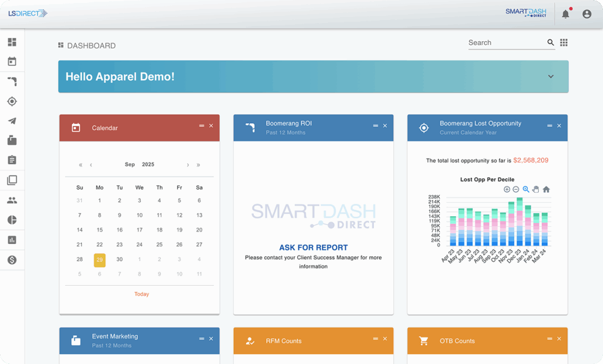Select September 15 in the calendar
603x364 pixels.
100,230
